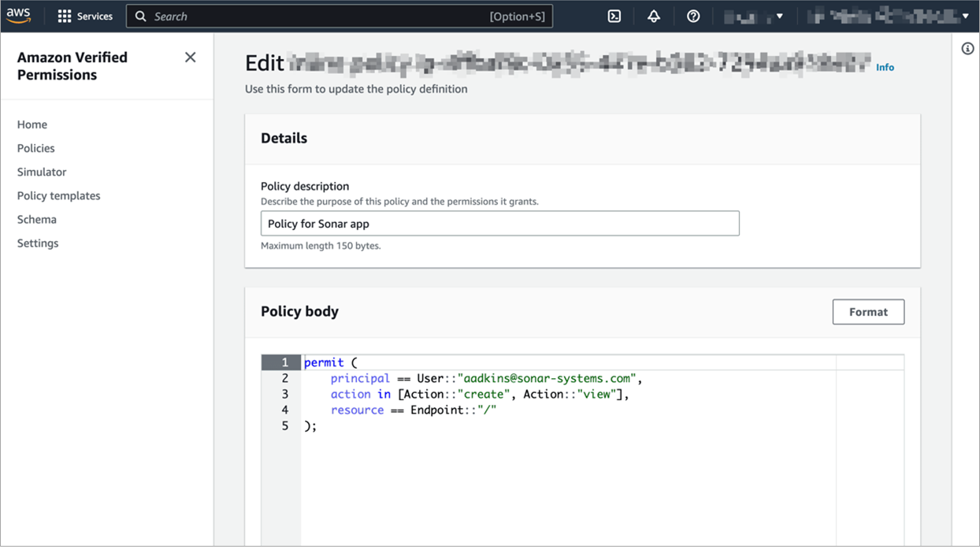Click the 'resource' keyword on line 4
980x549 pixels.
pyautogui.click(x=357, y=410)
